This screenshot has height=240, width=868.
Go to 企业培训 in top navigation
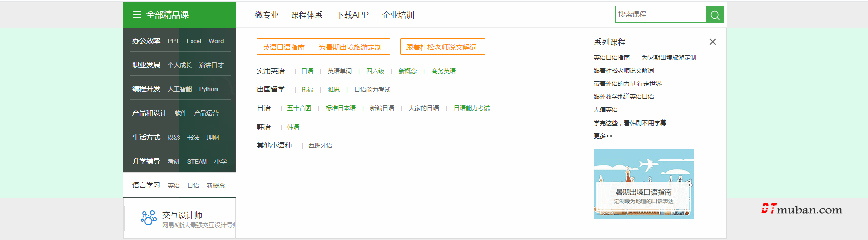(398, 15)
